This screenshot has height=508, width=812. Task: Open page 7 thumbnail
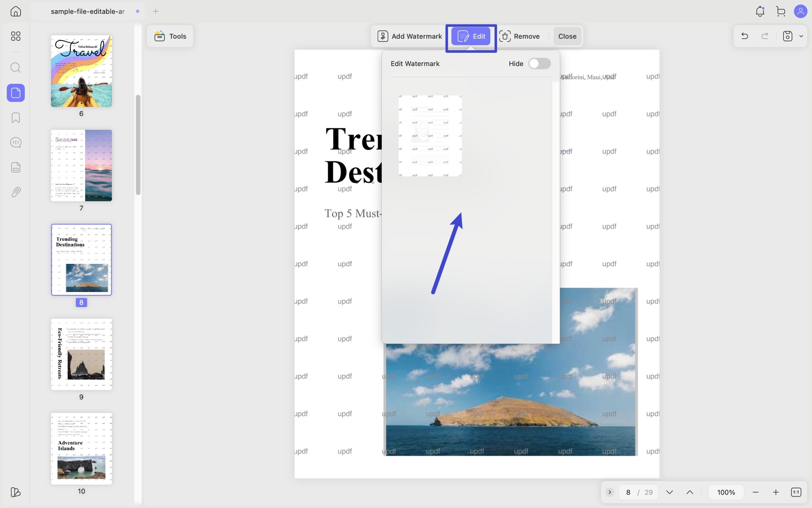82,165
